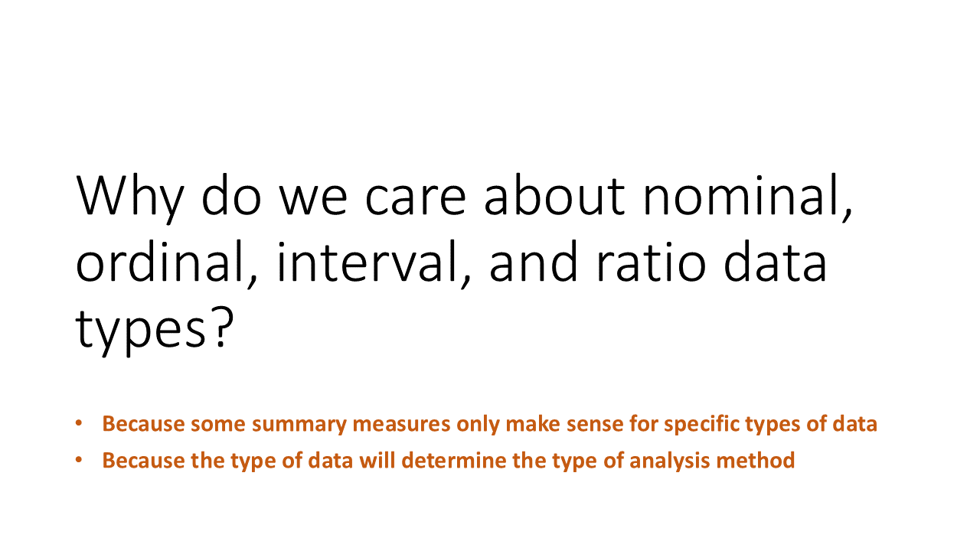This screenshot has height=551, width=980.
Task: Click "analysis method" in the second bullet
Action: (721, 461)
